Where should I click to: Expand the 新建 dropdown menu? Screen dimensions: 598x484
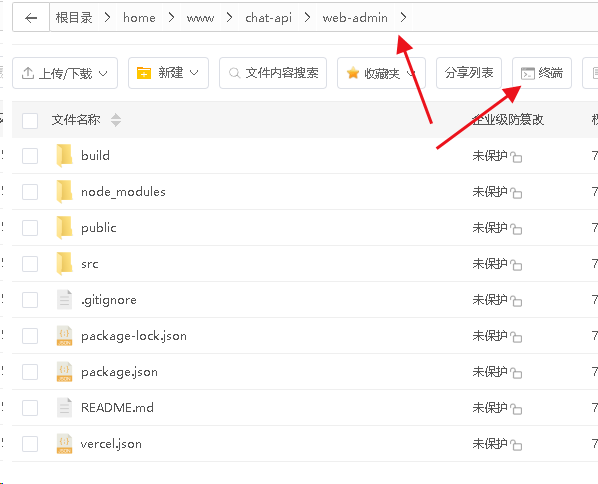[x=168, y=73]
